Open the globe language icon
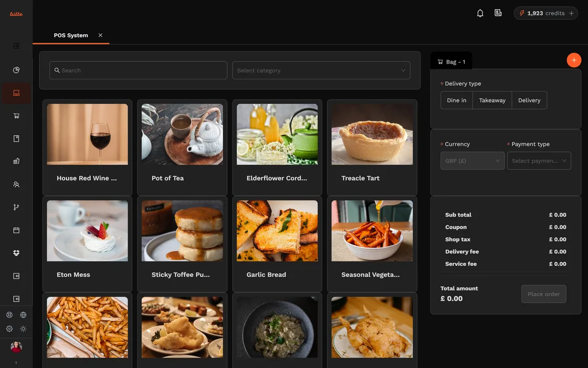588x368 pixels. [23, 315]
